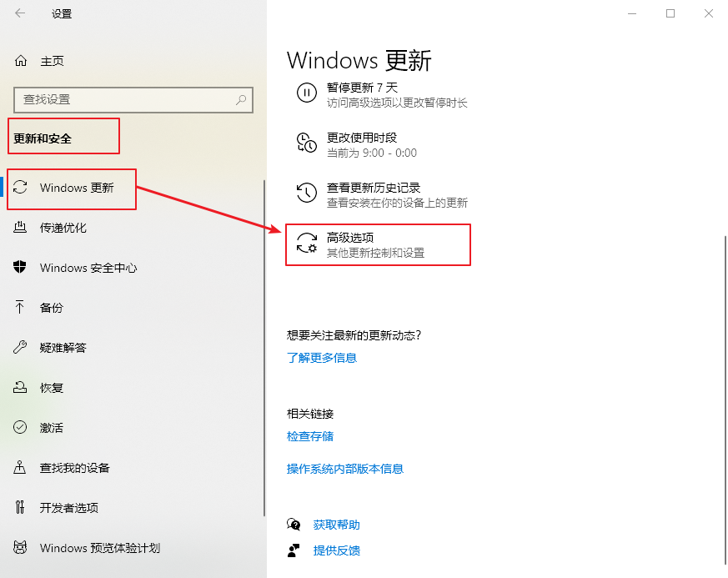
Task: Open the 激活 section
Action: tap(52, 428)
